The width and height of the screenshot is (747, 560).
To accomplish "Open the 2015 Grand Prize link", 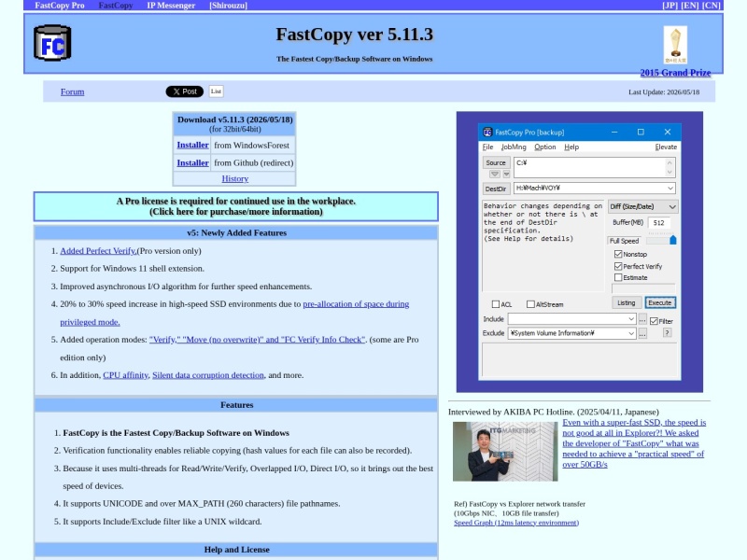I will click(x=675, y=73).
